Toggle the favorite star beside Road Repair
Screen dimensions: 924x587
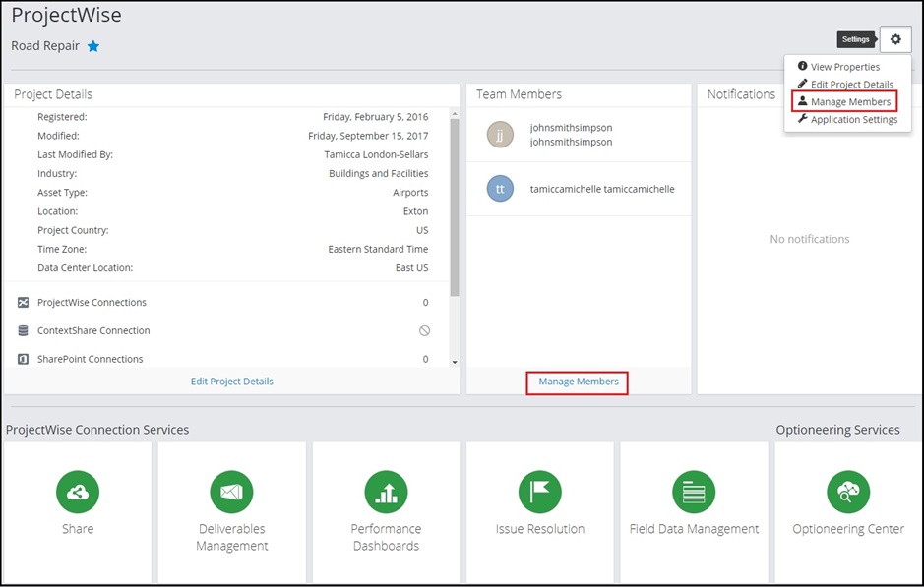point(93,46)
